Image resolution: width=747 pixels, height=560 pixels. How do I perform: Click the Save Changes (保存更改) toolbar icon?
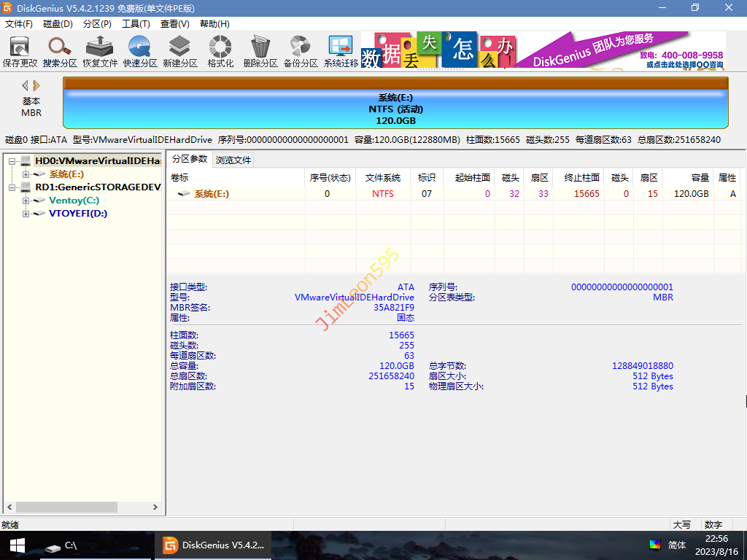click(20, 51)
